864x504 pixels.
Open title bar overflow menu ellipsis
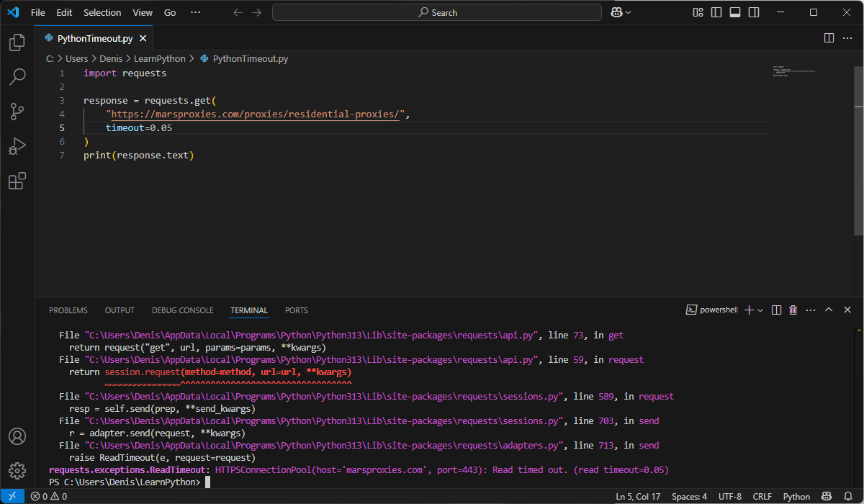(196, 12)
